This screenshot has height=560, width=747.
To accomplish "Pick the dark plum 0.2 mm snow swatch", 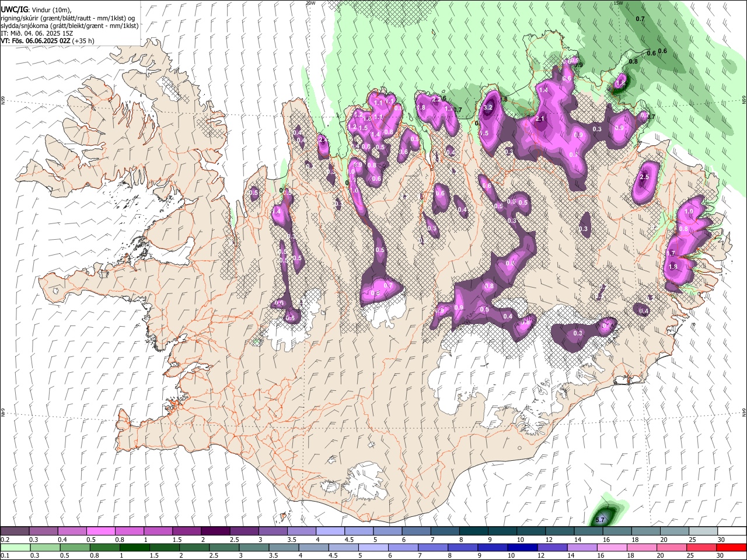I will pyautogui.click(x=15, y=531).
